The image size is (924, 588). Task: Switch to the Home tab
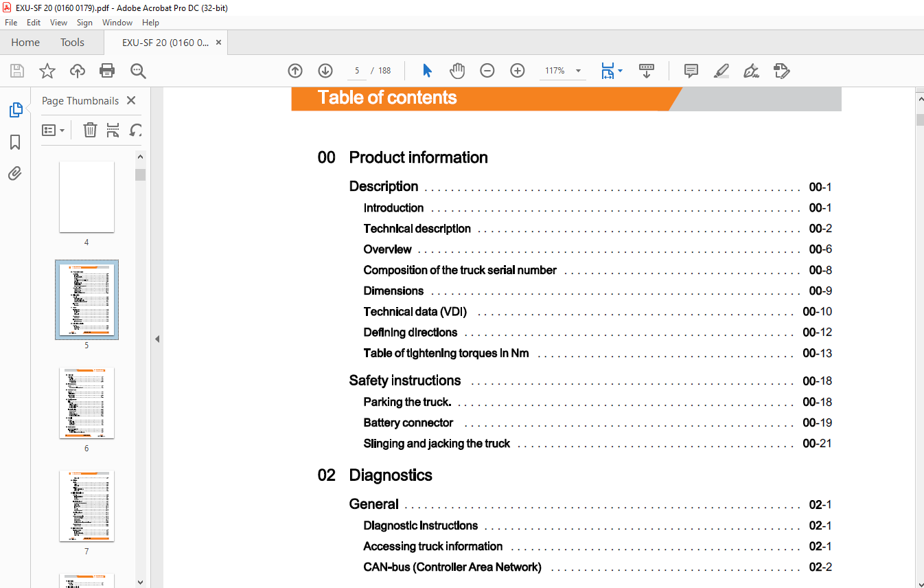pos(25,42)
